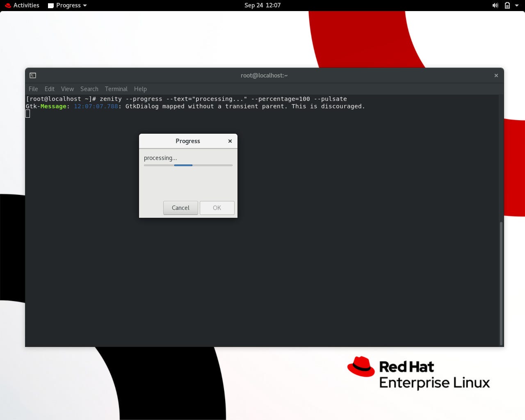
Task: Open the Activities overview
Action: point(26,5)
